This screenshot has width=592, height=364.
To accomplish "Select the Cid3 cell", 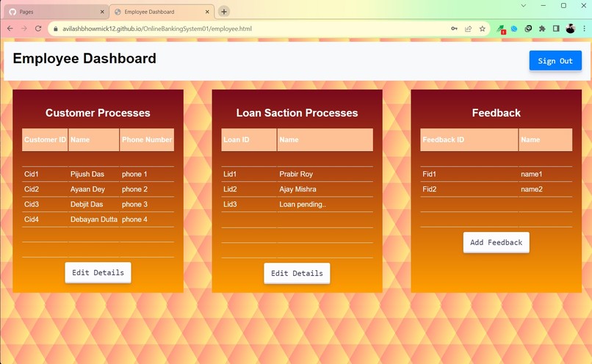I will pyautogui.click(x=45, y=204).
